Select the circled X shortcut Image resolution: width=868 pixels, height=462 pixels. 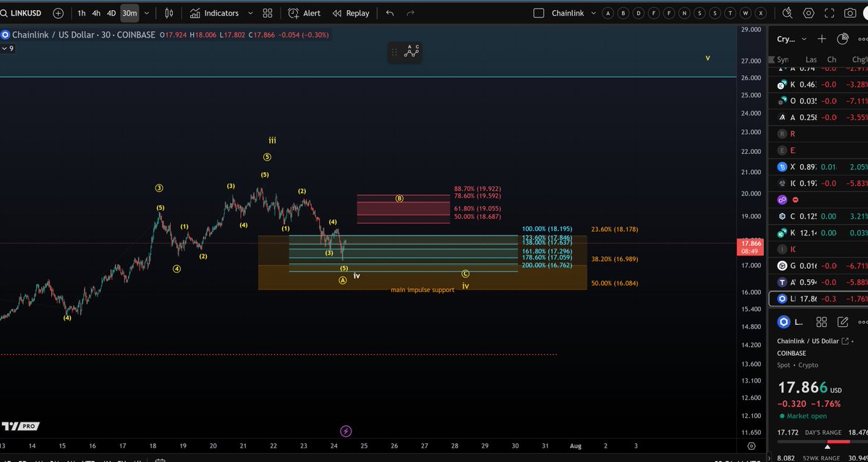click(x=761, y=13)
